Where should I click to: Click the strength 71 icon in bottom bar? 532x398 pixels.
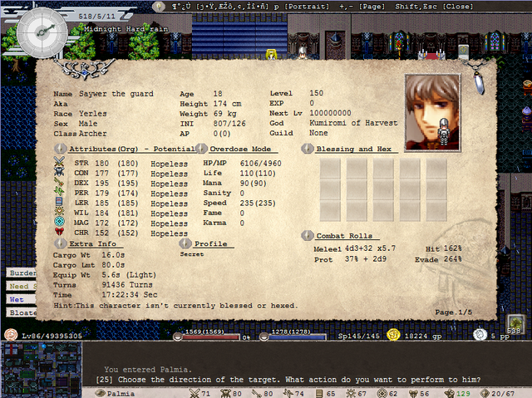click(x=195, y=393)
